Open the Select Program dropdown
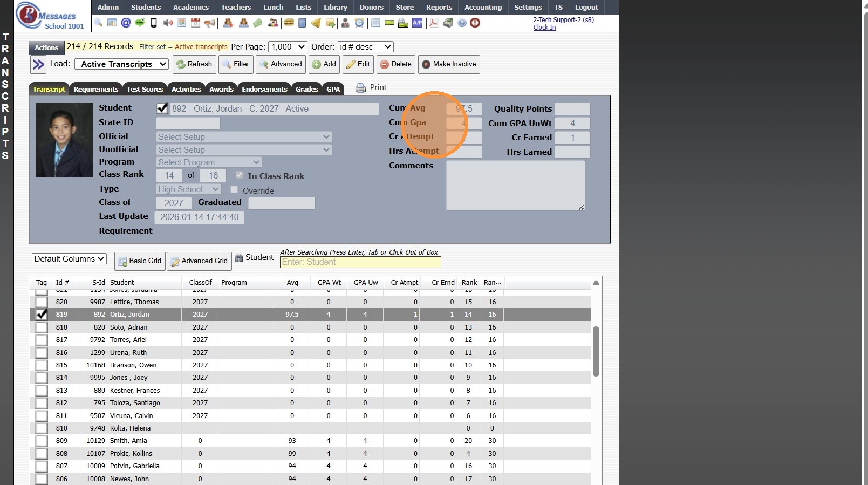Viewport: 868px width, 485px height. pyautogui.click(x=209, y=162)
